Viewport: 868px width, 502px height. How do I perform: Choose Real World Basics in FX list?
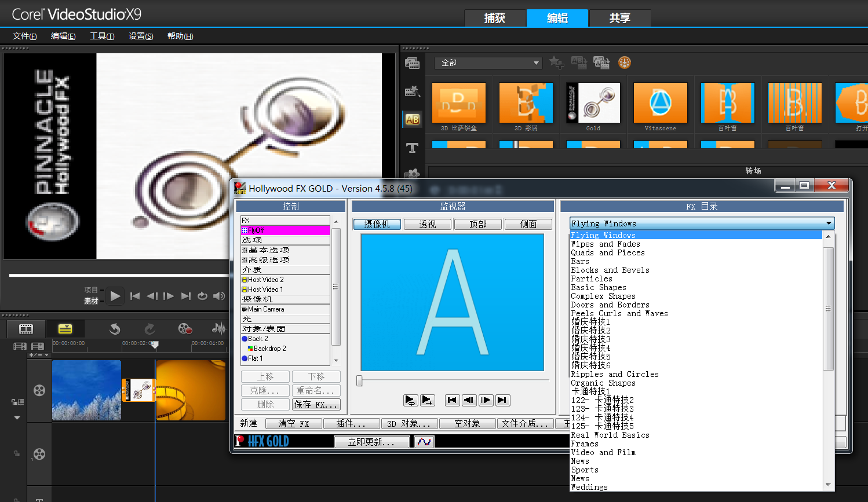pyautogui.click(x=610, y=435)
